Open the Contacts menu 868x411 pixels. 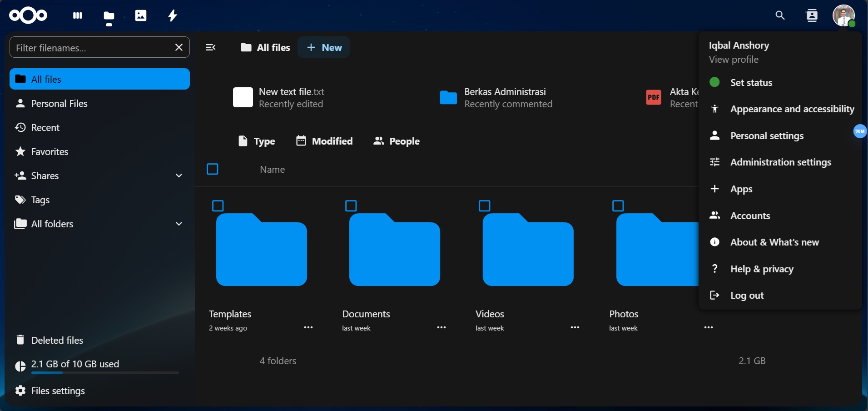pyautogui.click(x=812, y=15)
